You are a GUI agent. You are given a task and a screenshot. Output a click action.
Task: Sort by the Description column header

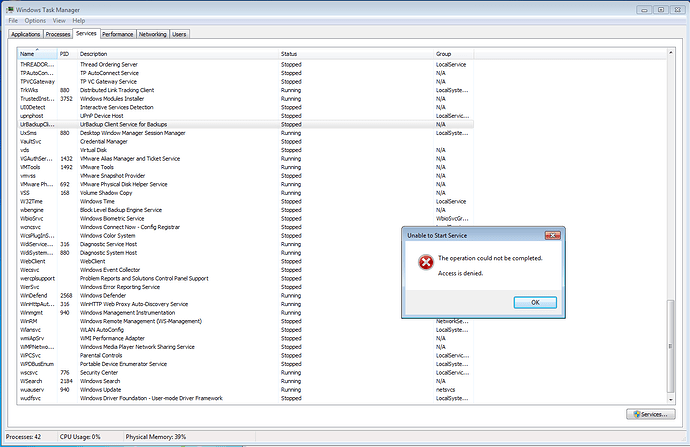[x=178, y=54]
